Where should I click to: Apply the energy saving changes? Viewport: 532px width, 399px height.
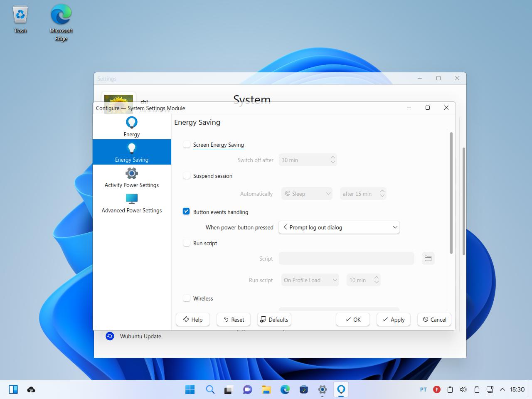(394, 320)
